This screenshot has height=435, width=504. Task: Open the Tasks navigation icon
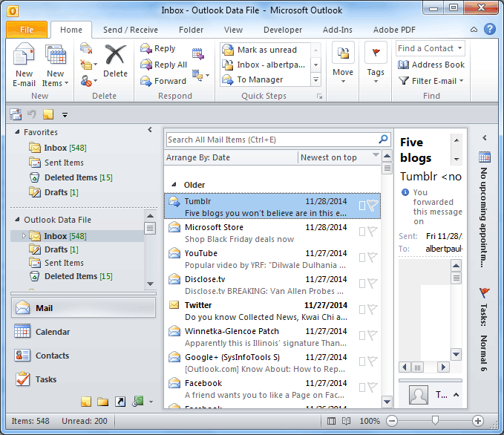(22, 379)
